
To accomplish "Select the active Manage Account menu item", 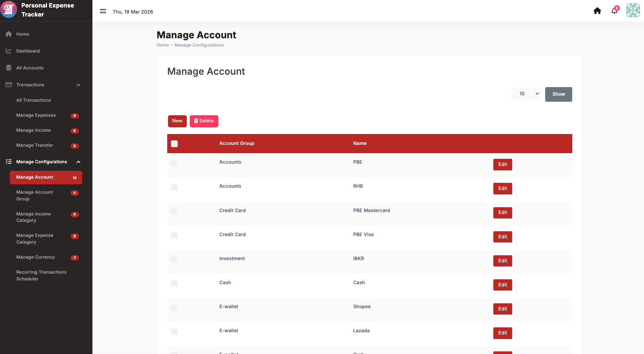I will 46,178.
